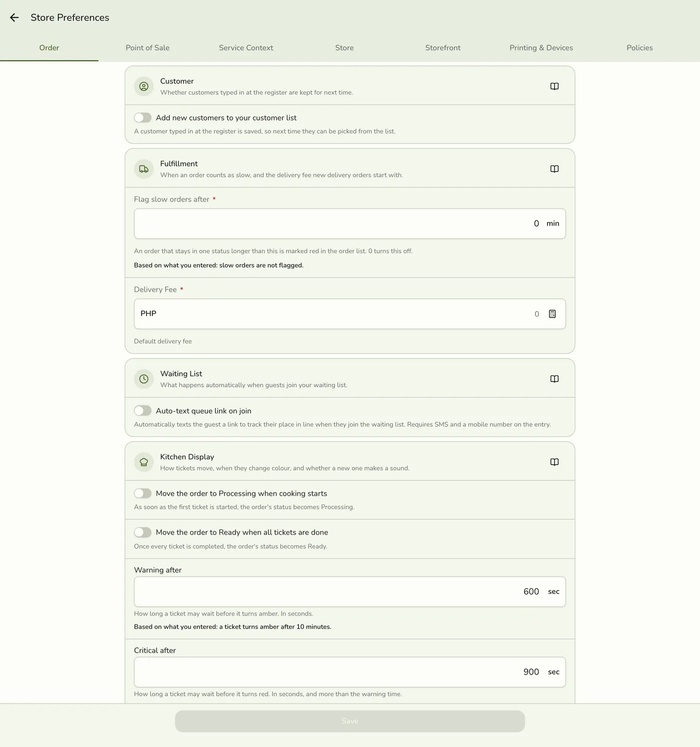Select the Policies tab
This screenshot has height=747, width=700.
(640, 48)
